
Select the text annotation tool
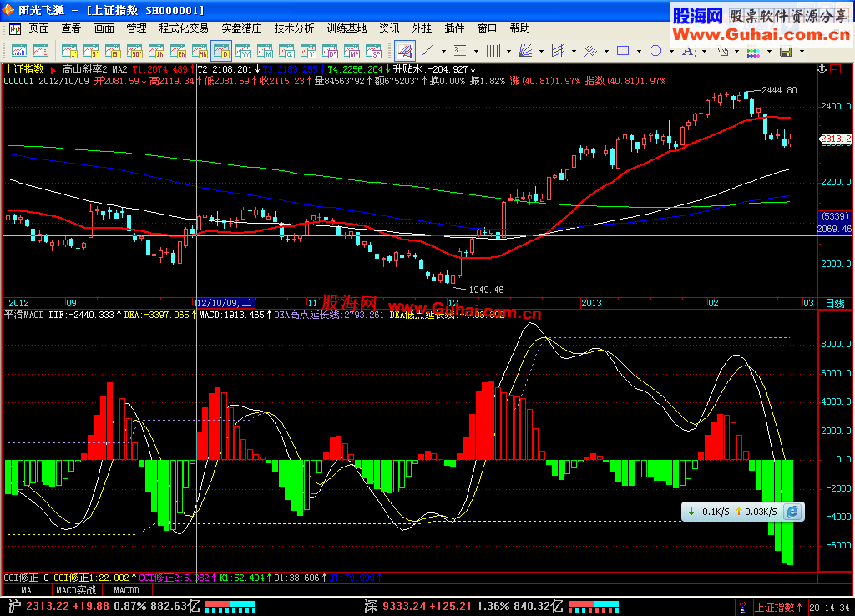coord(688,51)
